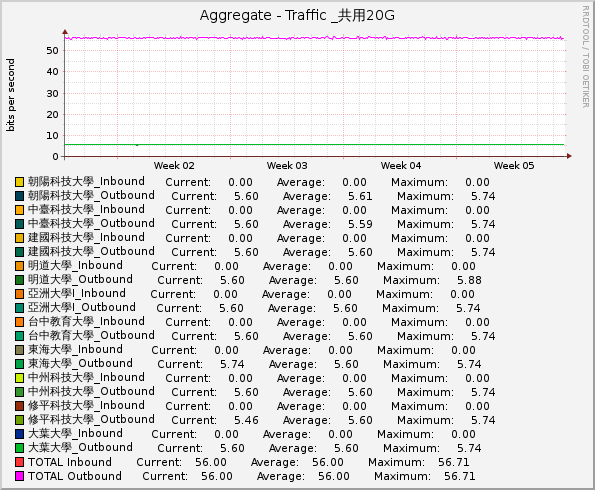This screenshot has height=490, width=595.
Task: Click the swatch next to 亞洲大學I_Outbound
Action: click(19, 308)
